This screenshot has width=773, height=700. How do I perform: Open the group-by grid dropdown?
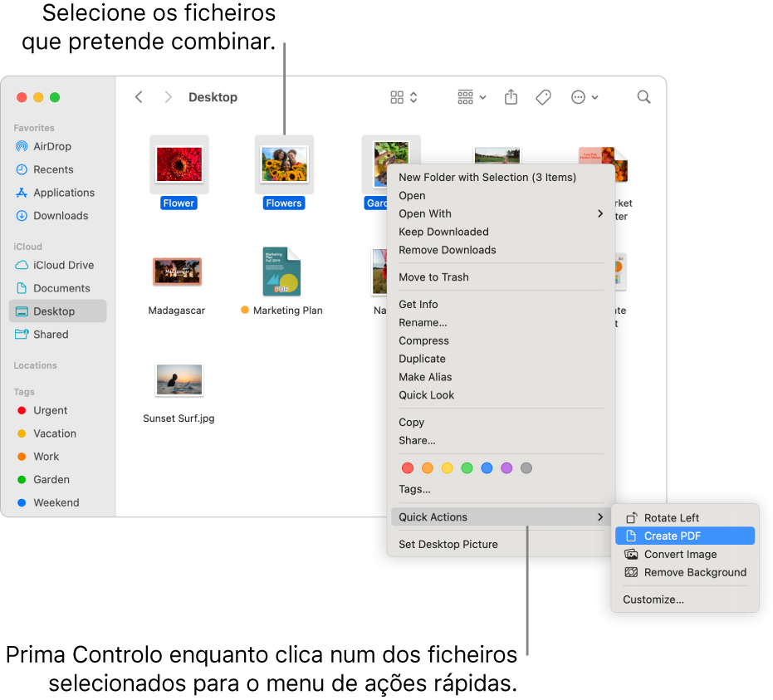(472, 97)
